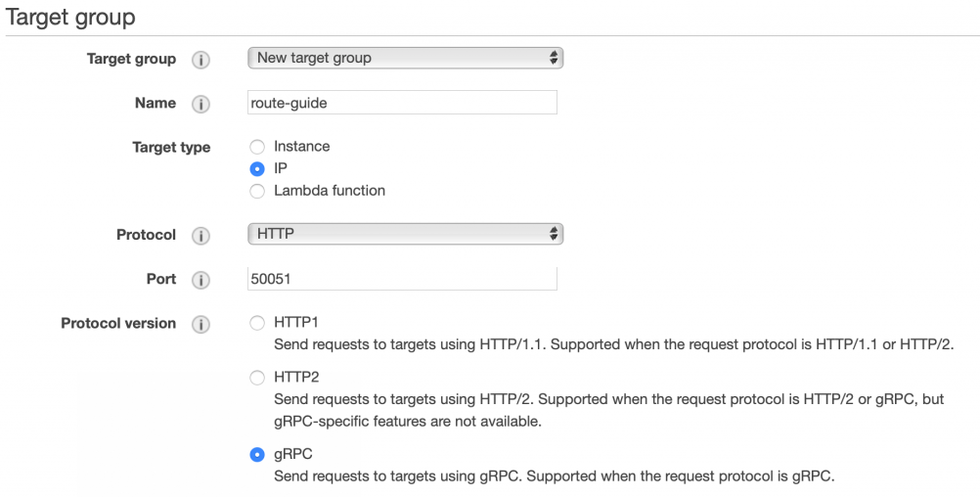Select the gRPC protocol version radio
The height and width of the screenshot is (497, 980).
coord(257,454)
